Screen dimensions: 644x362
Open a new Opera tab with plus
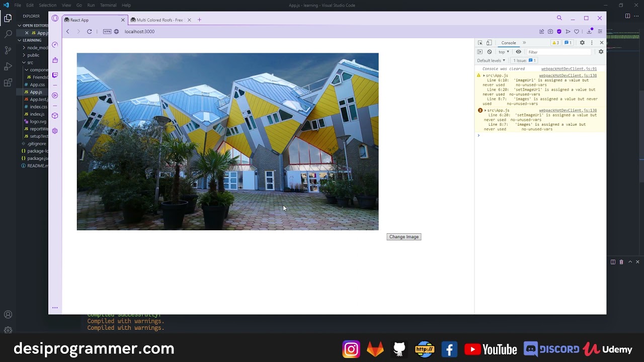click(199, 20)
